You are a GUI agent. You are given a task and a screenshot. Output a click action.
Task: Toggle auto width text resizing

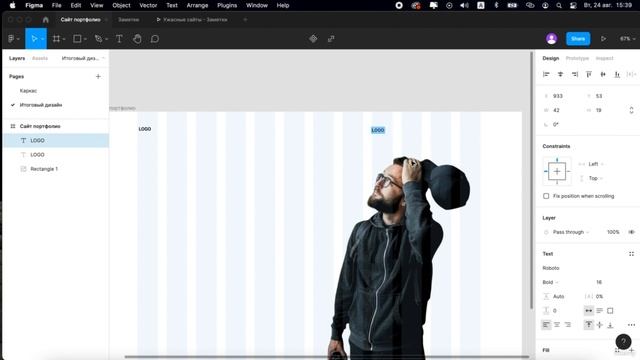[589, 311]
